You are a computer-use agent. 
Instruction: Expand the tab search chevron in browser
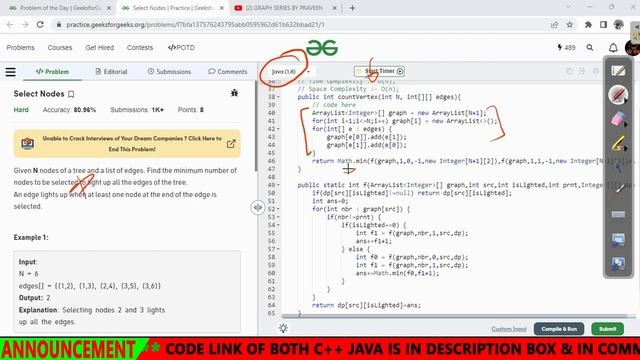[x=568, y=7]
